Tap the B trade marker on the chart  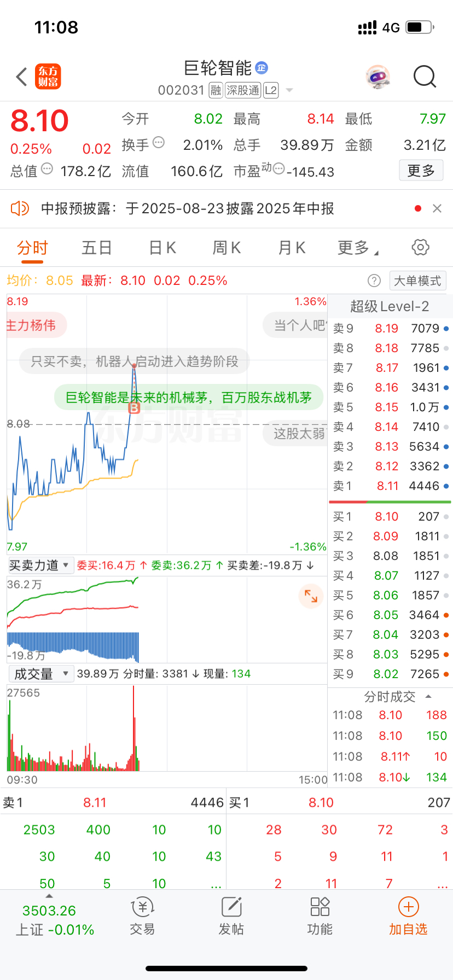(x=134, y=407)
